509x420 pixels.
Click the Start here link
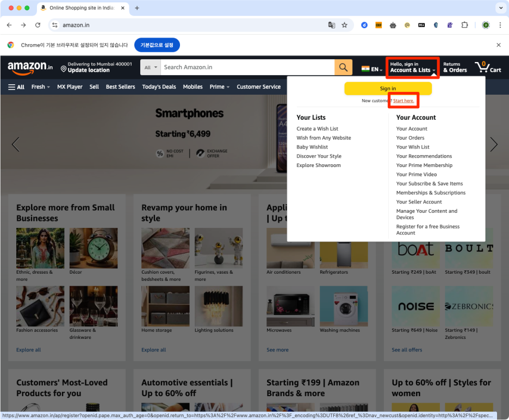(404, 101)
